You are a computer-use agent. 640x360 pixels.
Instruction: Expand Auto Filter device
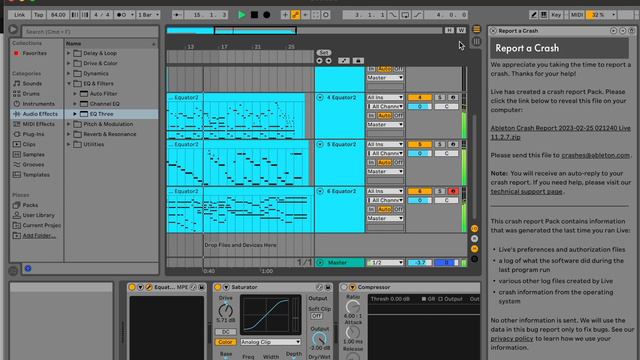pyautogui.click(x=75, y=93)
